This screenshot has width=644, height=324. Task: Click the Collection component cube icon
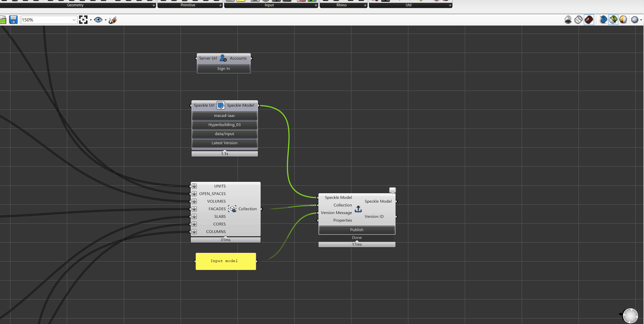coord(232,209)
